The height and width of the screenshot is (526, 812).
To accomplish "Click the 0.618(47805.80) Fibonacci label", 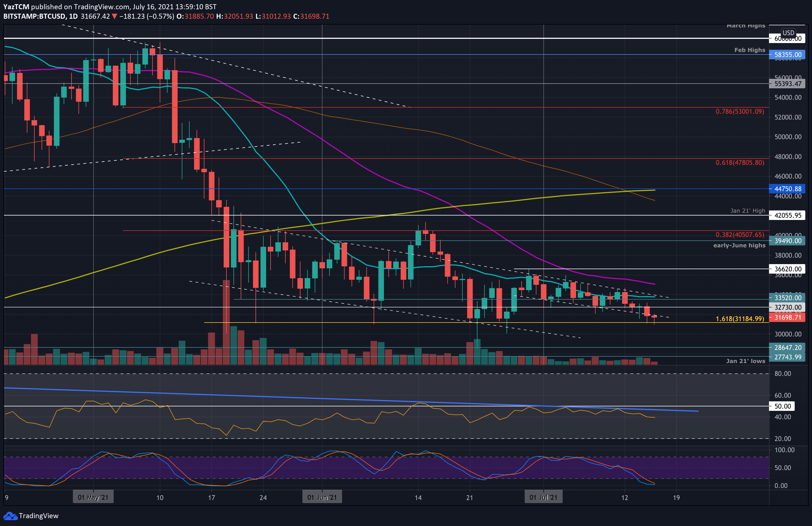I will click(x=740, y=163).
